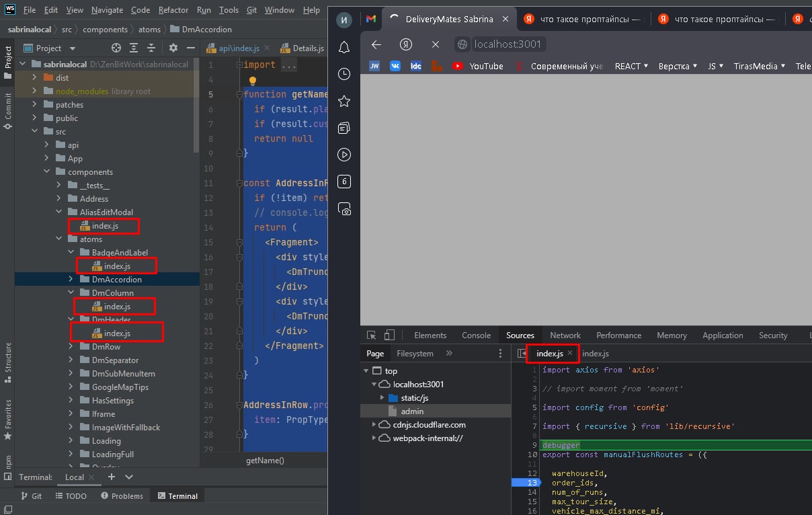812x515 pixels.
Task: Switch to the Console tab in DevTools
Action: click(476, 335)
